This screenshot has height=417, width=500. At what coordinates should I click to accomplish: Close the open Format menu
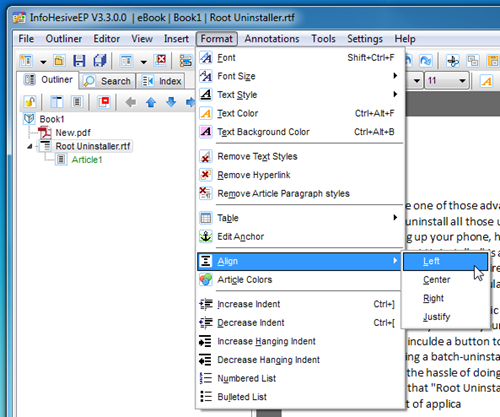coord(217,39)
